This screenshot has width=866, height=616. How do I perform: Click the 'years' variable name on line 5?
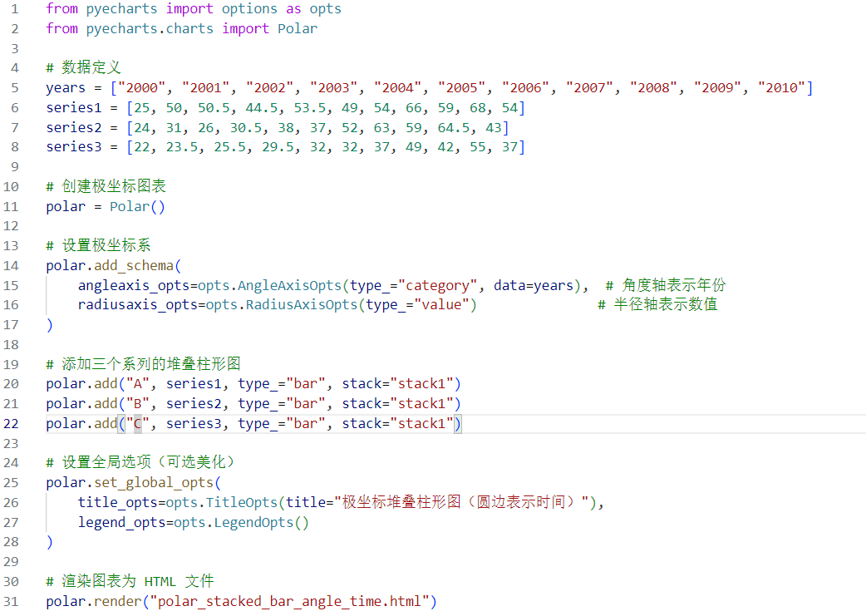tap(66, 88)
